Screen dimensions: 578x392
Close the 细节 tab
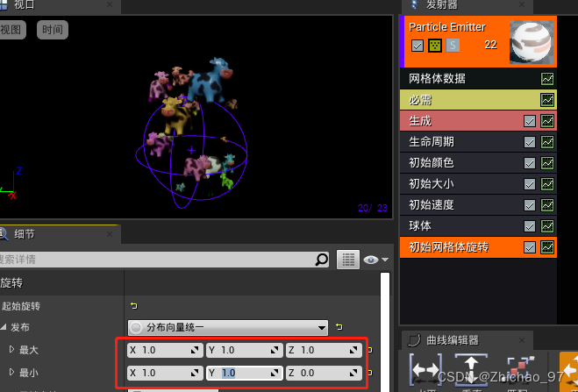tap(110, 234)
